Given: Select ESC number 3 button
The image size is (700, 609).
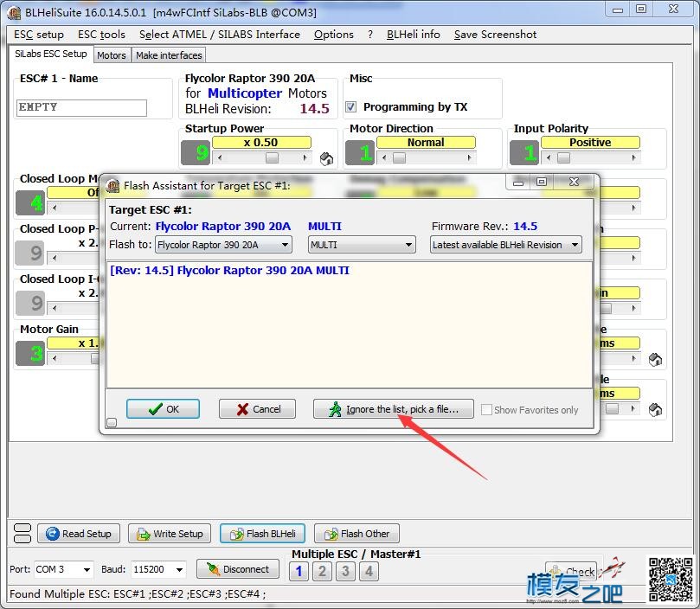Looking at the screenshot, I should pyautogui.click(x=345, y=571).
